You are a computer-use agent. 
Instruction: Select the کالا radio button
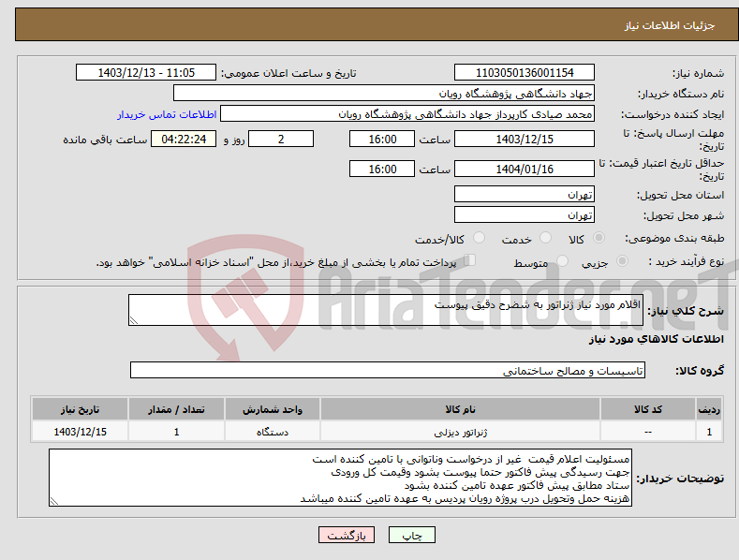599,238
